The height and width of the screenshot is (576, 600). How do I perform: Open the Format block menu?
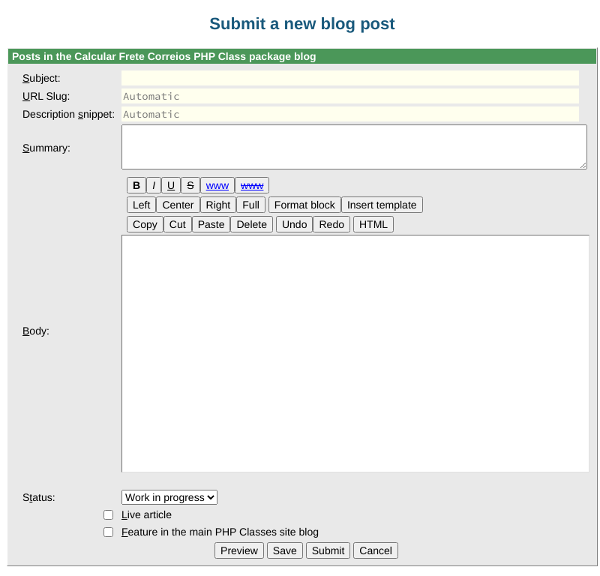pyautogui.click(x=304, y=205)
